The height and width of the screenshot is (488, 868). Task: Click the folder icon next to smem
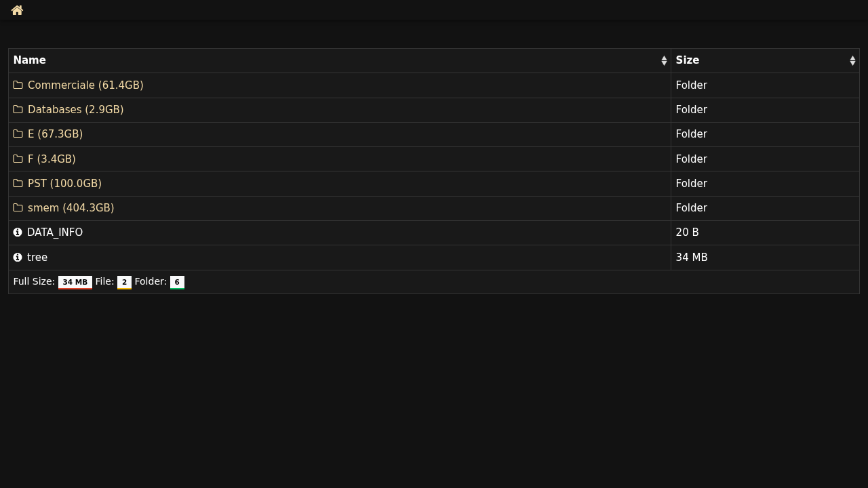pos(18,208)
